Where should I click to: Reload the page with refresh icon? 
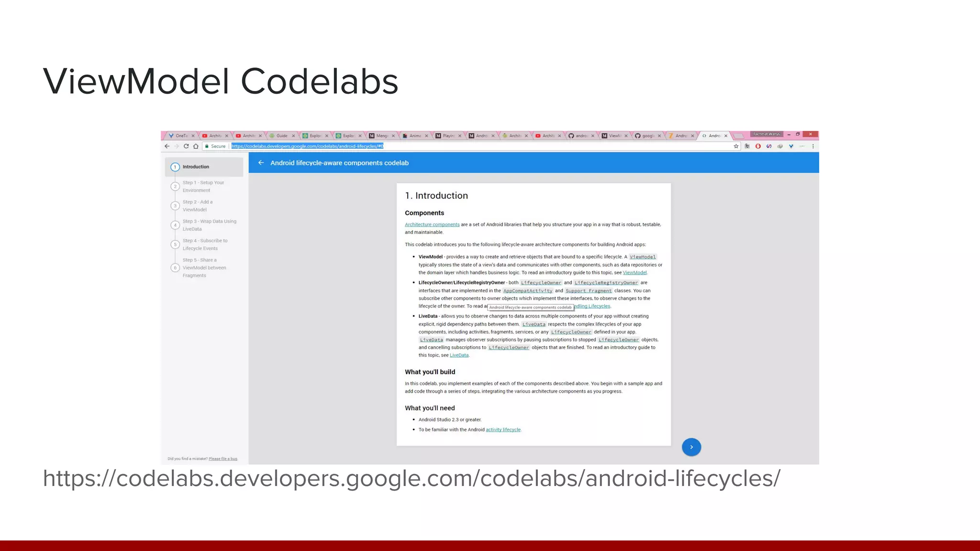(186, 146)
